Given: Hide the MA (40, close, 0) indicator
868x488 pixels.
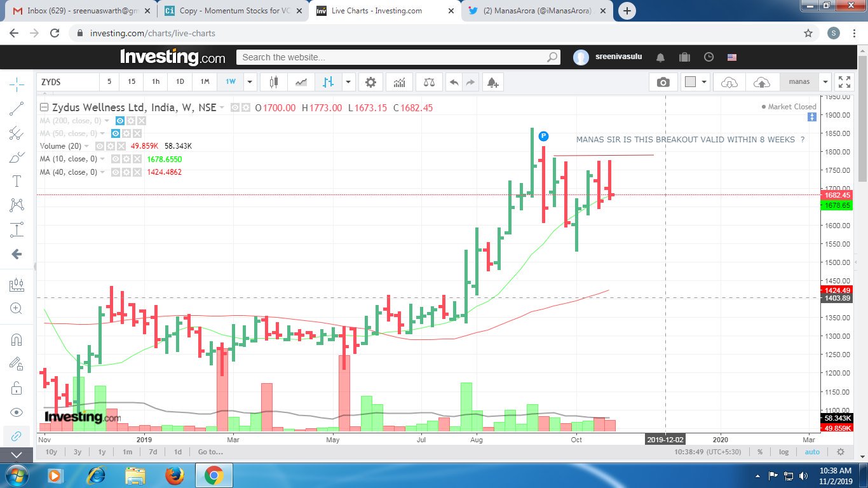Looking at the screenshot, I should tap(116, 172).
